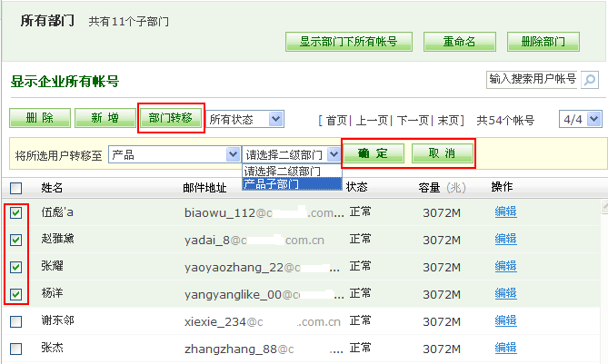Click the search user account input field
Image resolution: width=608 pixels, height=364 pixels.
tap(533, 80)
